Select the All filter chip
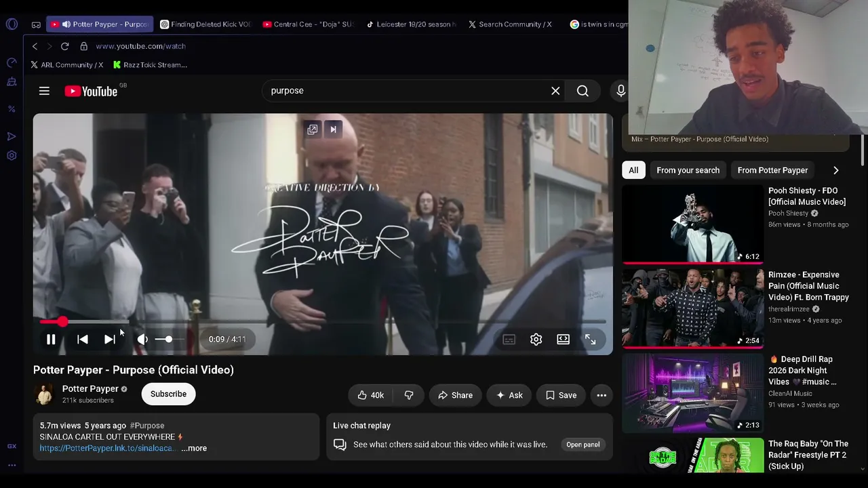The image size is (868, 488). (633, 170)
